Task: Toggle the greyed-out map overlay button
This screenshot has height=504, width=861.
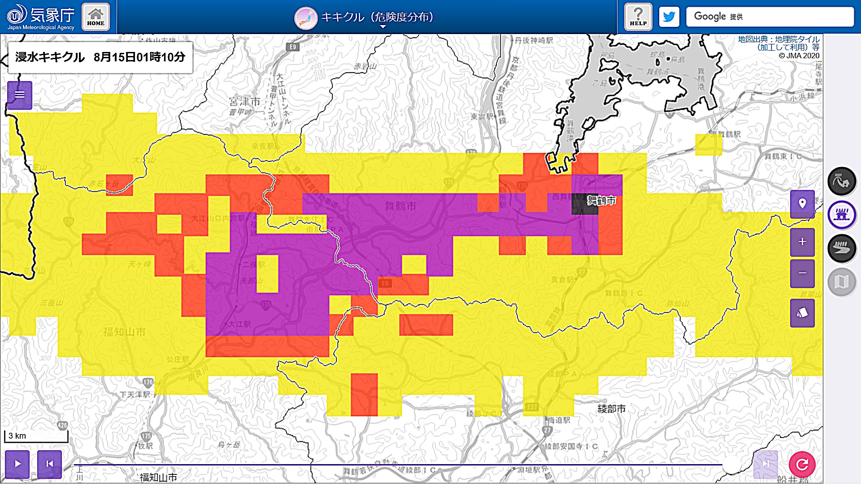Action: pos(842,282)
